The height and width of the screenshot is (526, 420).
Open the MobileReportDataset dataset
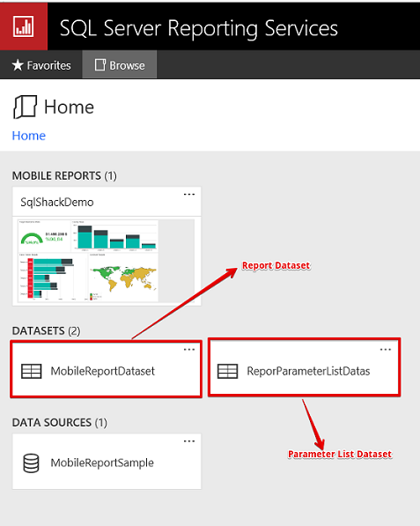pos(102,371)
